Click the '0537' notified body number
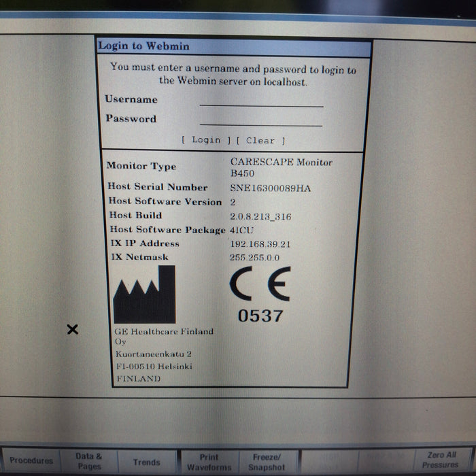This screenshot has width=476, height=476. 260,316
